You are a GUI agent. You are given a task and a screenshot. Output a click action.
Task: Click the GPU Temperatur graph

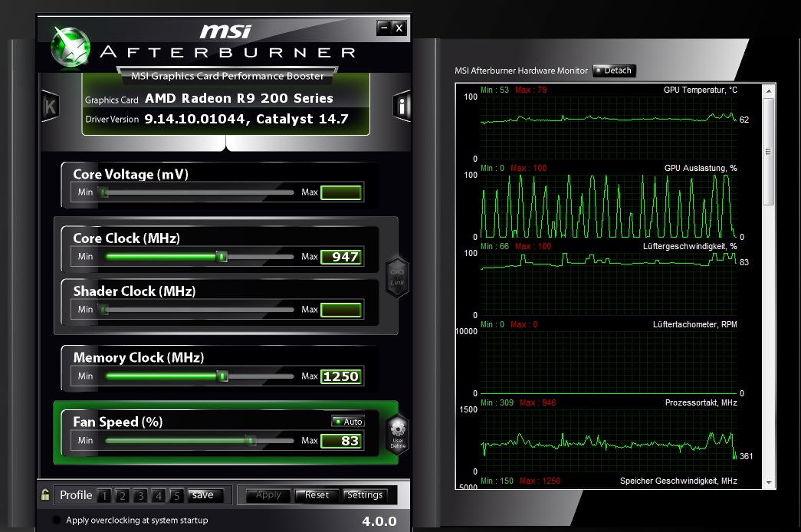pyautogui.click(x=608, y=127)
